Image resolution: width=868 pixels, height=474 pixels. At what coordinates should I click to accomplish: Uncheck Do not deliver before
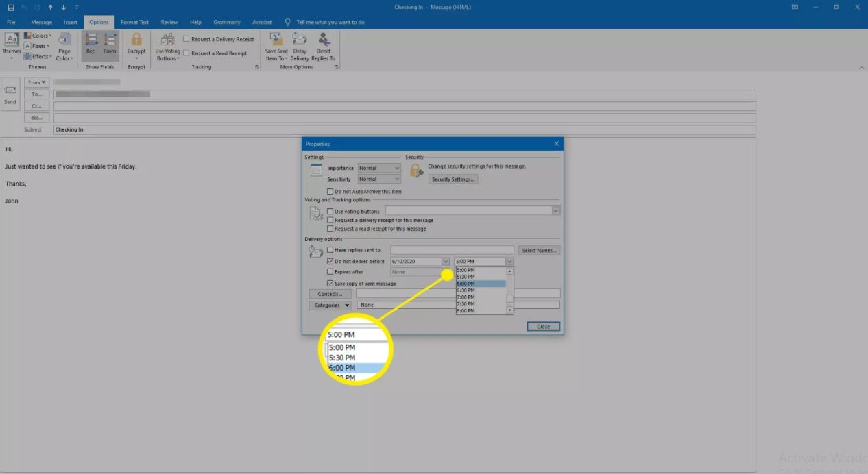pyautogui.click(x=330, y=261)
